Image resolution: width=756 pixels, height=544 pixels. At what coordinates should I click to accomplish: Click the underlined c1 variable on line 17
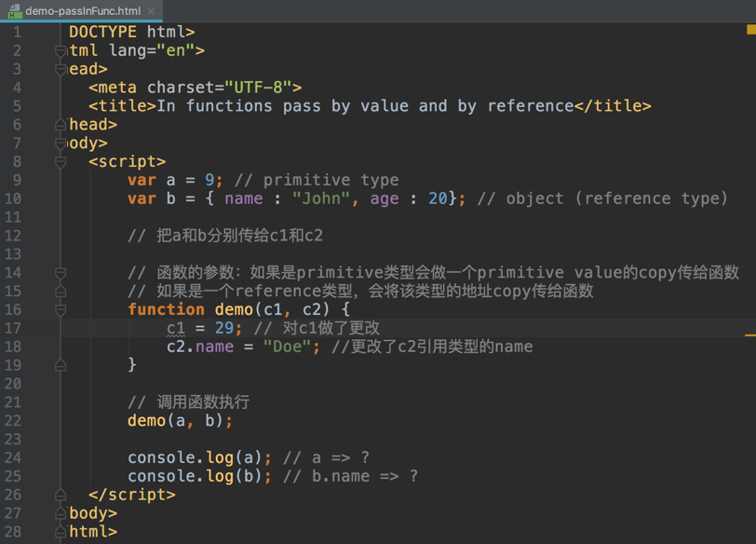(176, 329)
